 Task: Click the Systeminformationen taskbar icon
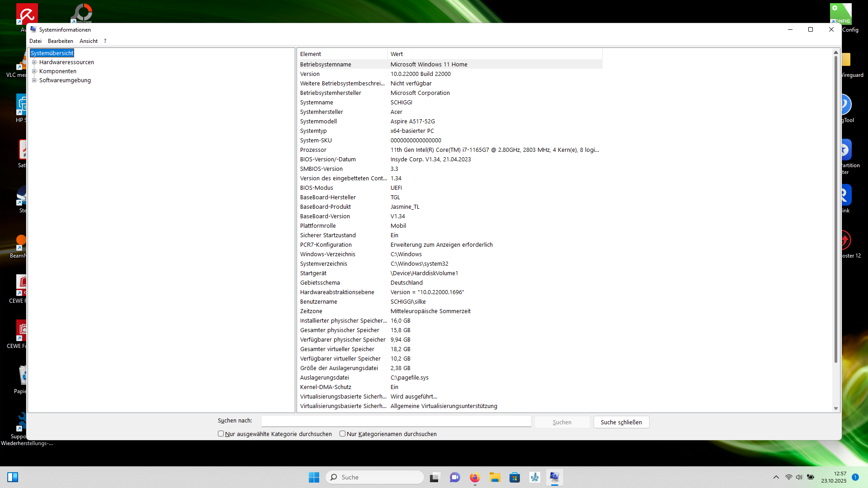coord(554,477)
